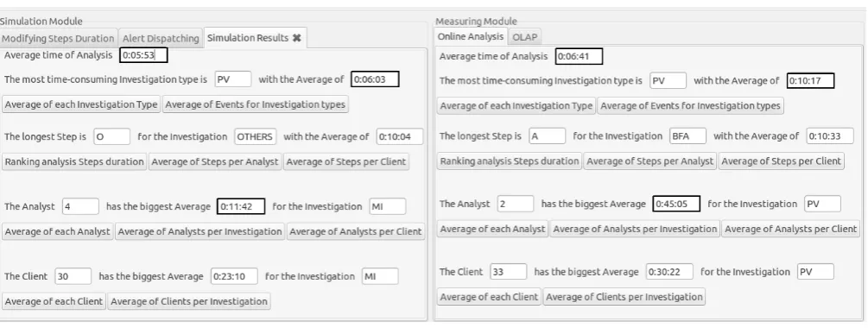This screenshot has width=868, height=328.
Task: Click Analyst biggest Average field 0:45:05
Action: pyautogui.click(x=676, y=204)
